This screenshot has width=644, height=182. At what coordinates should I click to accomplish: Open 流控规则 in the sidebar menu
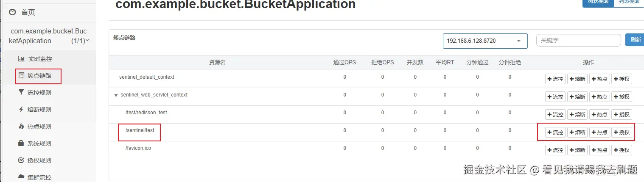point(39,93)
